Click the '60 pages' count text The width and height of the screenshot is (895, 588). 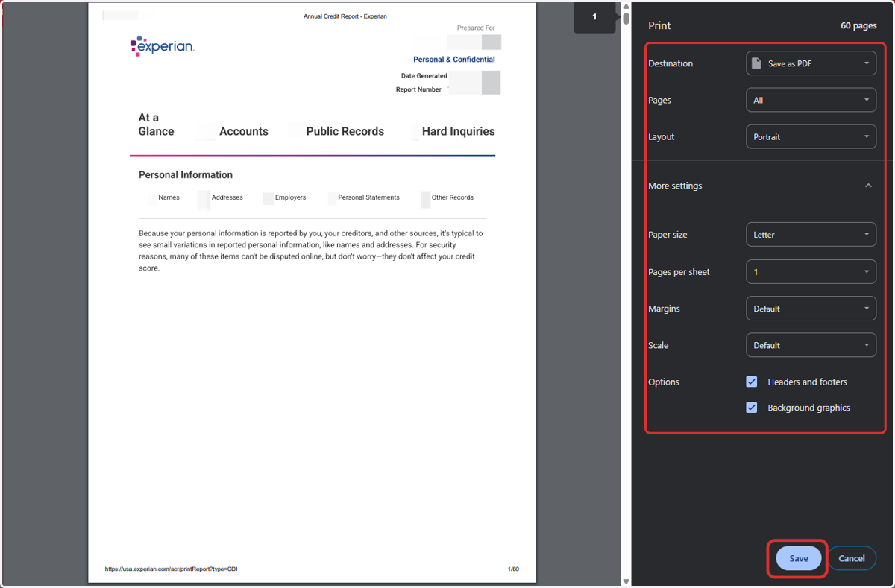858,25
